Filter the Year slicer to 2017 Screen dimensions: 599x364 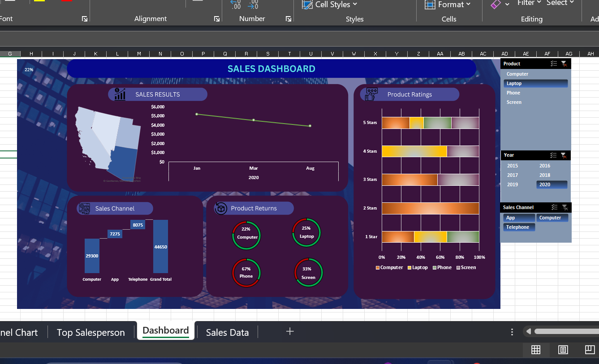(519, 175)
